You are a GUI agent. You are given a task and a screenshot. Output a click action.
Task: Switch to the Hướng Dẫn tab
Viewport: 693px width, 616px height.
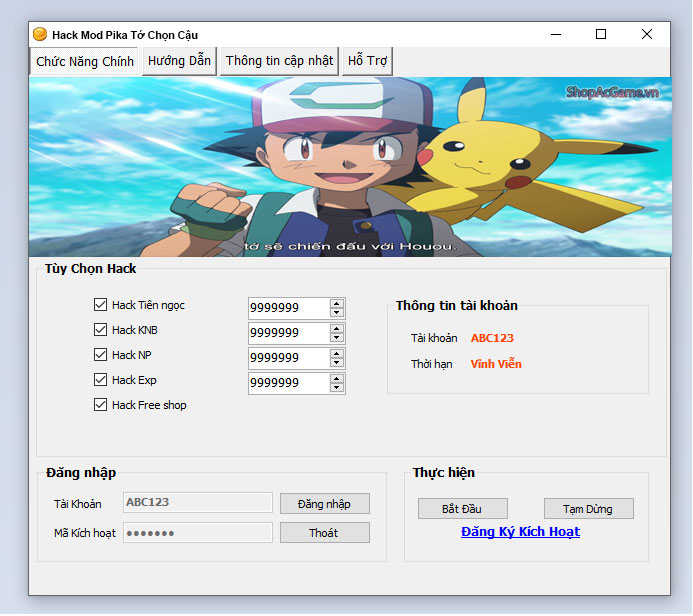point(179,61)
